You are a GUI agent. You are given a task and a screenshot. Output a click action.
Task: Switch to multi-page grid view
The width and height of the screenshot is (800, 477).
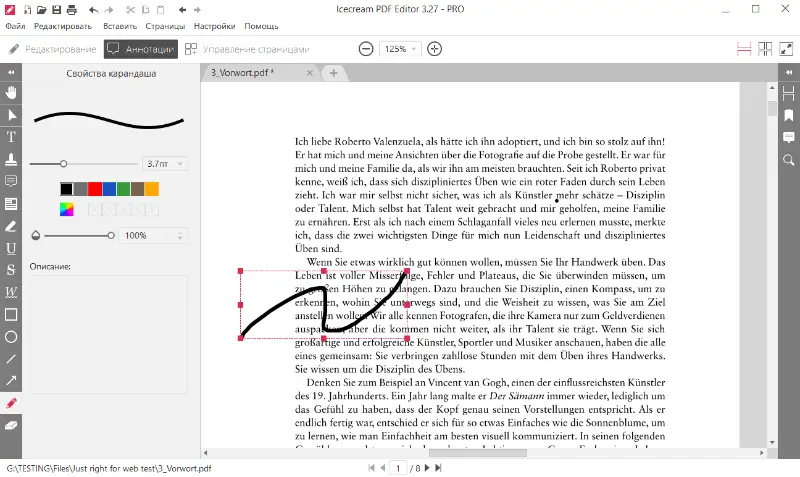(x=765, y=49)
